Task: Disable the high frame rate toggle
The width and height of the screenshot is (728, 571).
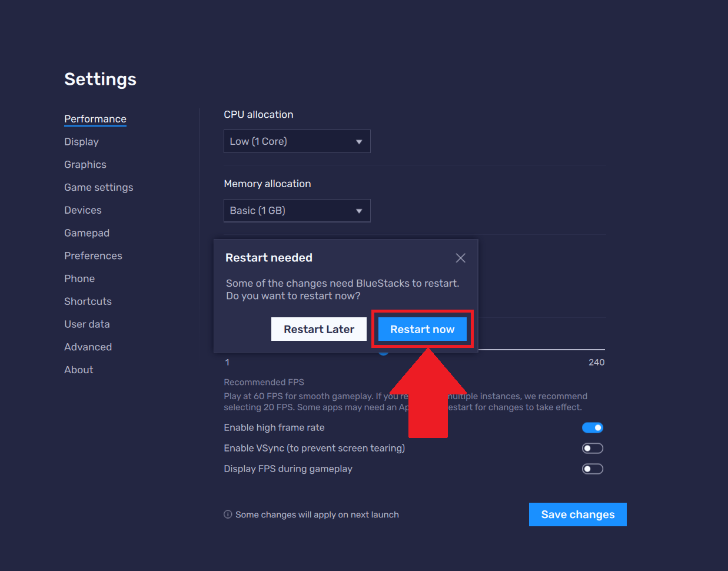Action: tap(592, 428)
